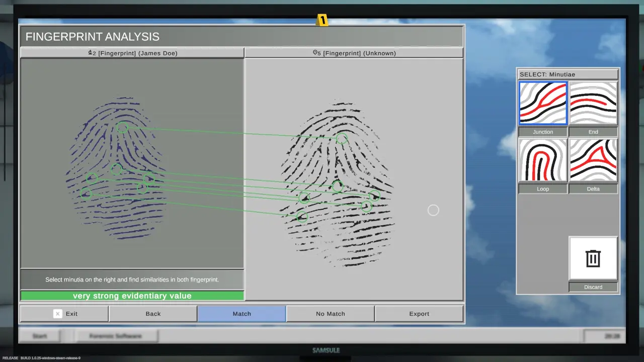Select the Loop minutiae pattern icon

(543, 160)
